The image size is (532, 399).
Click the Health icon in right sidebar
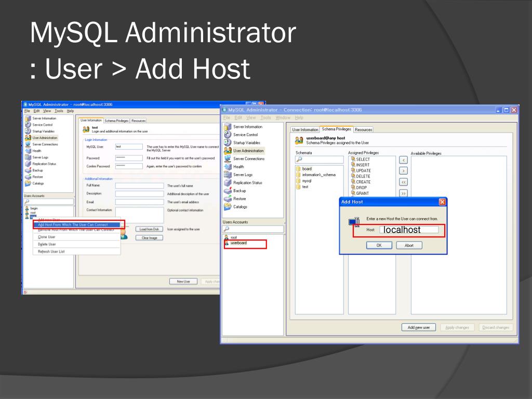pyautogui.click(x=228, y=167)
